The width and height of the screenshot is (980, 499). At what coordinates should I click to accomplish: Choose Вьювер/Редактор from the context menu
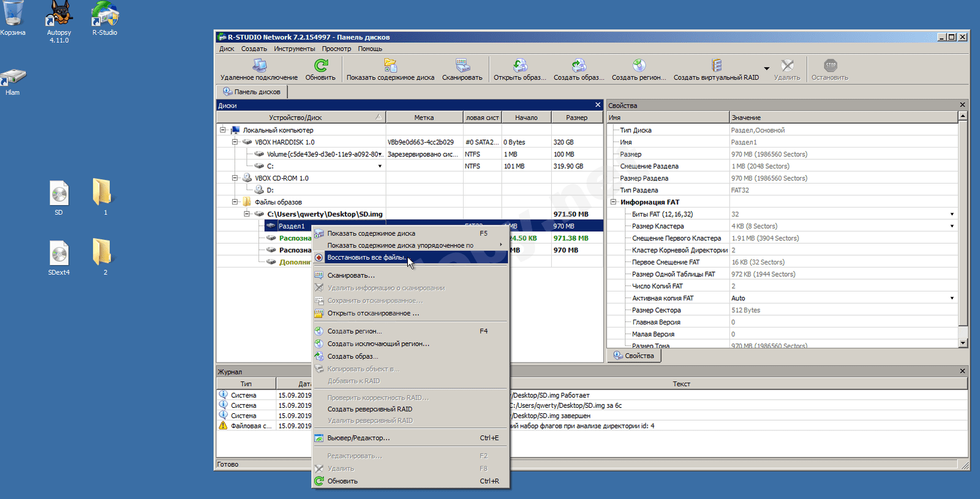(x=358, y=438)
